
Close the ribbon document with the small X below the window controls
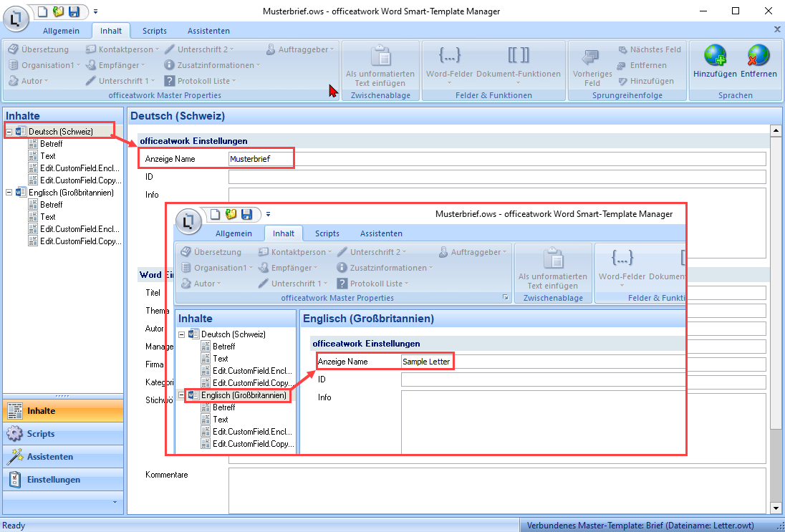click(778, 29)
